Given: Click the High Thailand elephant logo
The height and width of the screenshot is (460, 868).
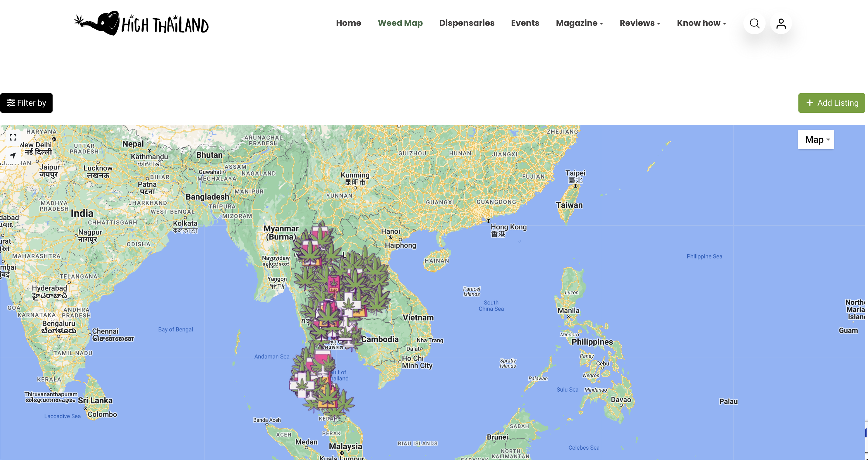Looking at the screenshot, I should pos(141,23).
